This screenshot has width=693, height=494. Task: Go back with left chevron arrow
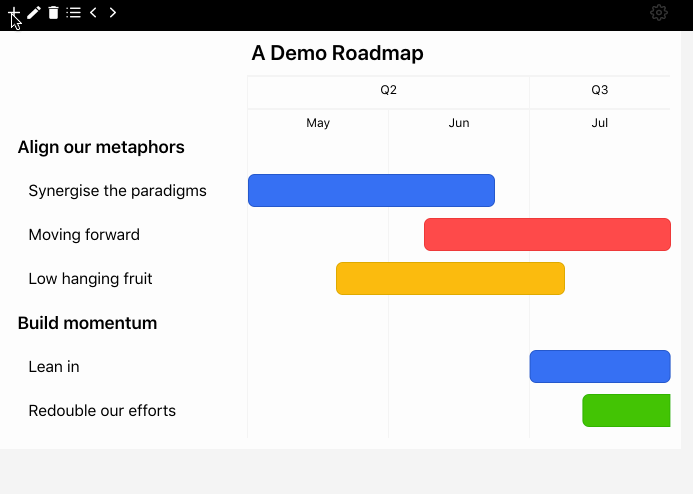pyautogui.click(x=93, y=13)
